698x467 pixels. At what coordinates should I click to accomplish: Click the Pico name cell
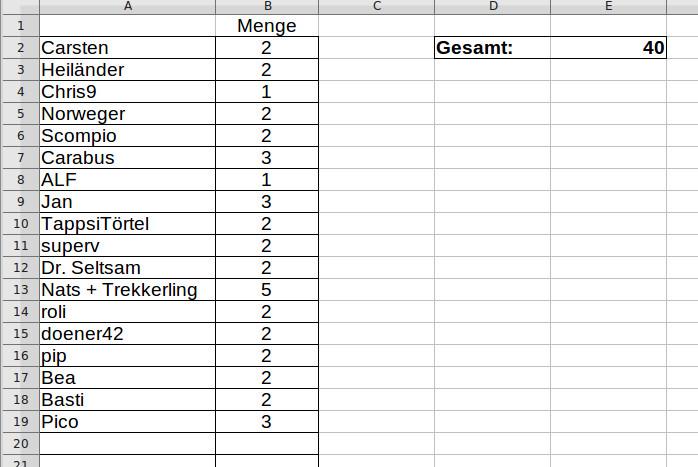127,422
